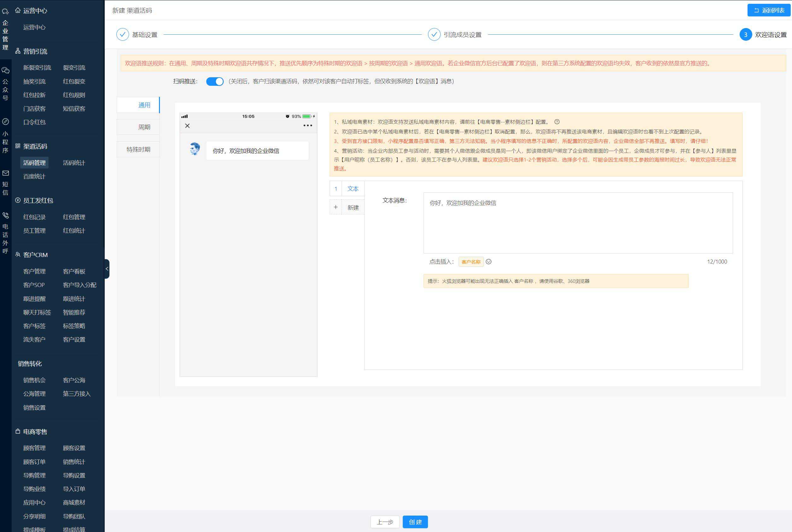Collapse the left sidebar with the arrow handle
This screenshot has height=532, width=792.
point(107,269)
